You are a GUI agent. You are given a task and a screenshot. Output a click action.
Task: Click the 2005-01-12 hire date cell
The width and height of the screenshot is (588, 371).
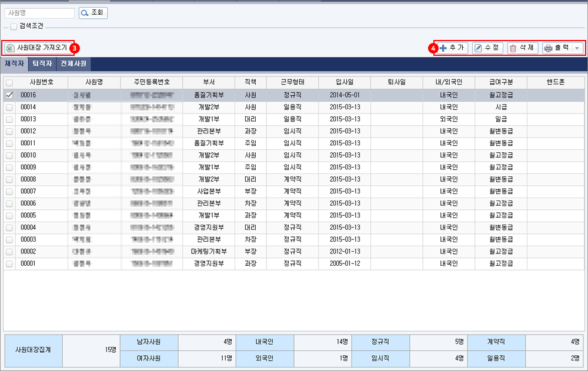(345, 264)
